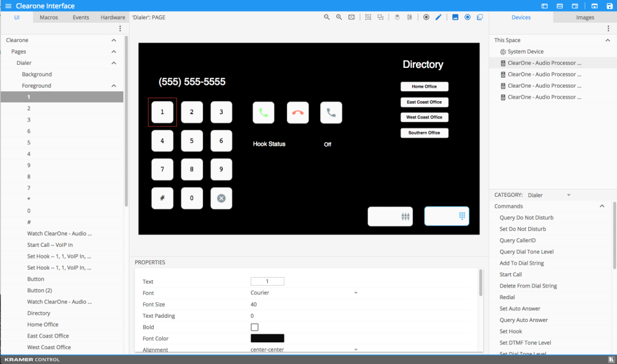Click the zoom out magnifier icon
Viewport: 617px width, 364px height.
tap(326, 17)
